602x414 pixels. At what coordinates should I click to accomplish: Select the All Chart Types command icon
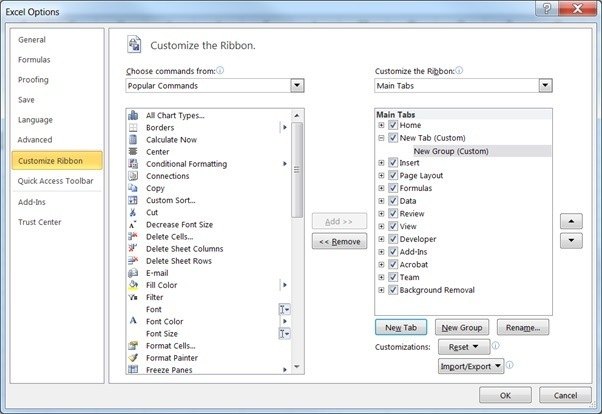click(133, 115)
